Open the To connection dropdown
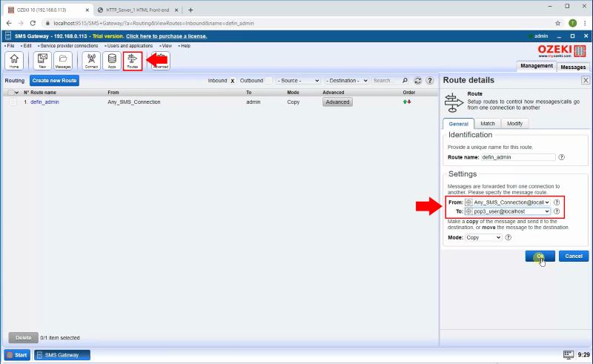 (508, 211)
